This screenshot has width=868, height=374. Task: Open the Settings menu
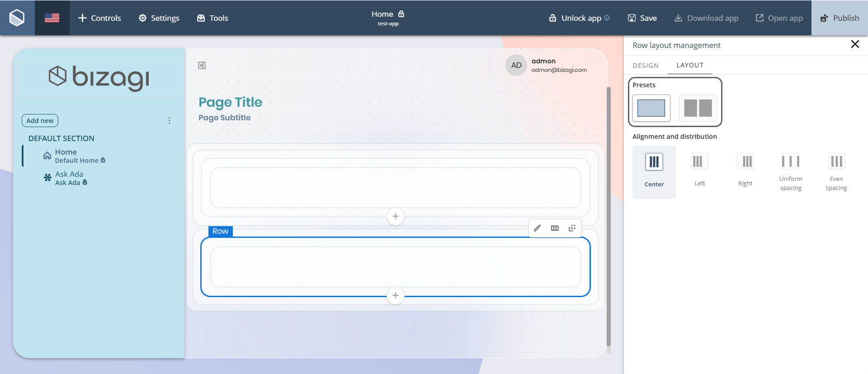(159, 18)
